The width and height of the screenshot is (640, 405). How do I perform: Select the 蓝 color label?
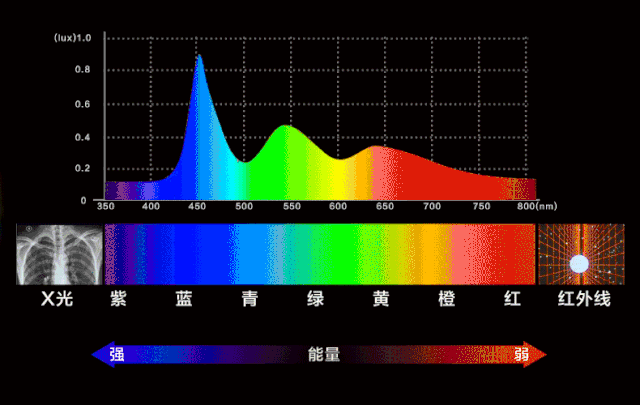click(183, 299)
